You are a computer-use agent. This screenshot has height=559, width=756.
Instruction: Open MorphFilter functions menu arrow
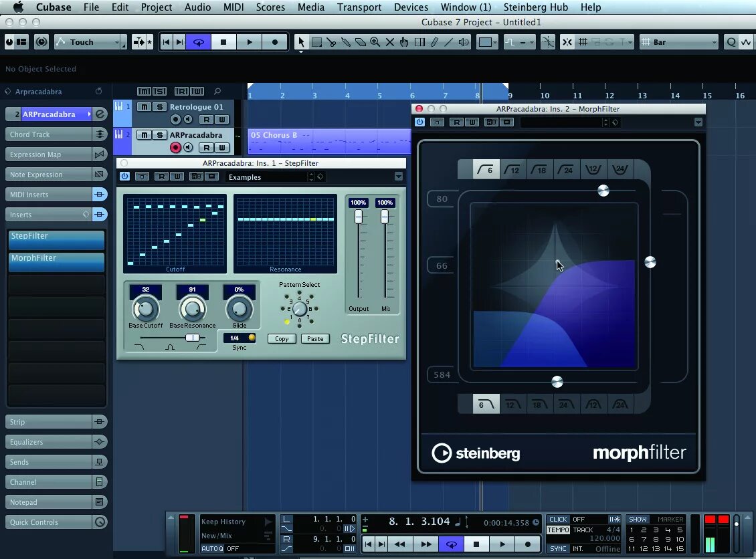point(698,122)
